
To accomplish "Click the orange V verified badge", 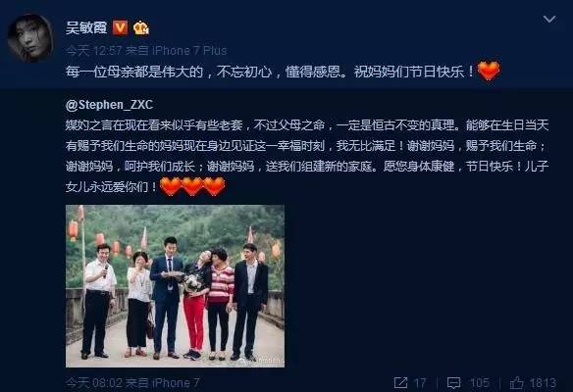I will pos(120,27).
